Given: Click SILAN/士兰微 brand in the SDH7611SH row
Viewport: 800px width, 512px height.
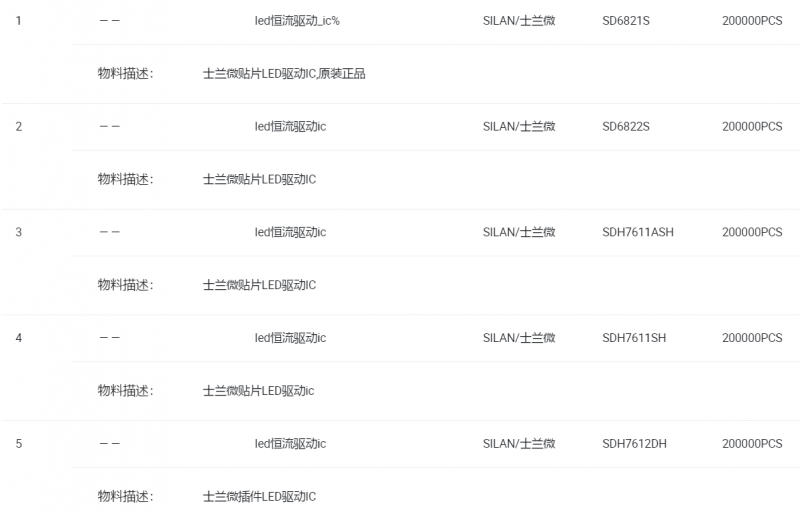Looking at the screenshot, I should click(519, 338).
